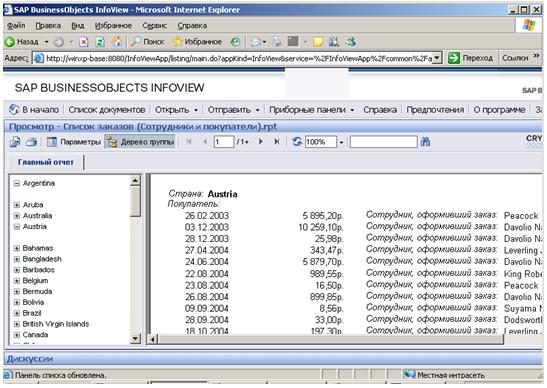
Task: Open the Правка menu
Action: pos(48,25)
